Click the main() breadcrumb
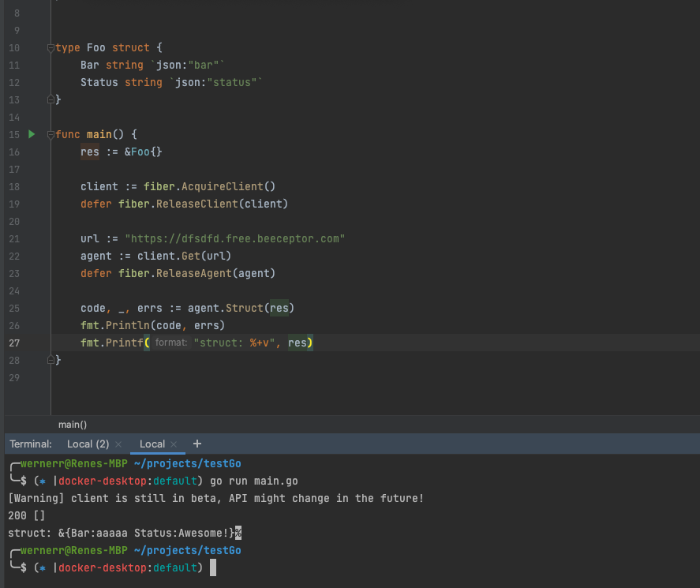 point(72,424)
